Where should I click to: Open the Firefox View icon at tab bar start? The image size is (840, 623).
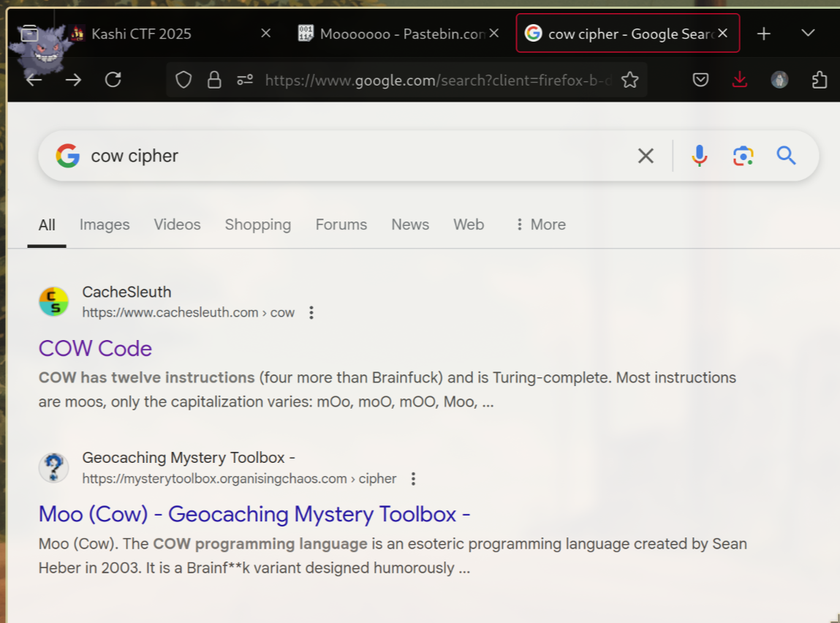(30, 34)
